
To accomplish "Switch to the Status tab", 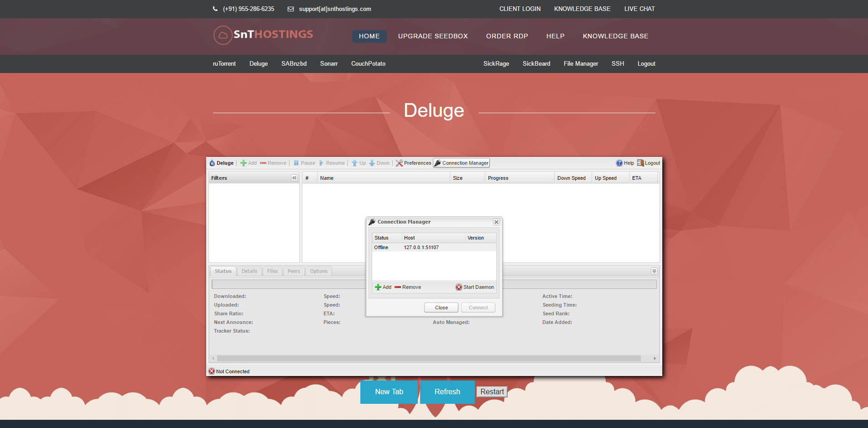I will click(x=223, y=271).
